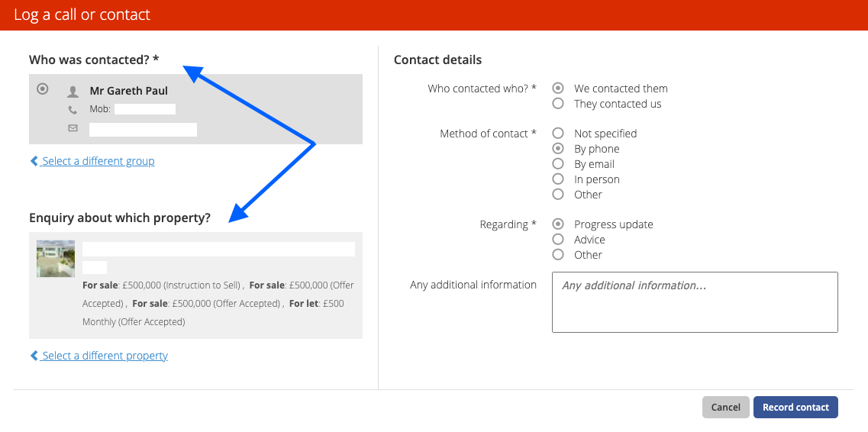This screenshot has height=432, width=868.
Task: Select 'Other' as method of contact
Action: point(558,195)
